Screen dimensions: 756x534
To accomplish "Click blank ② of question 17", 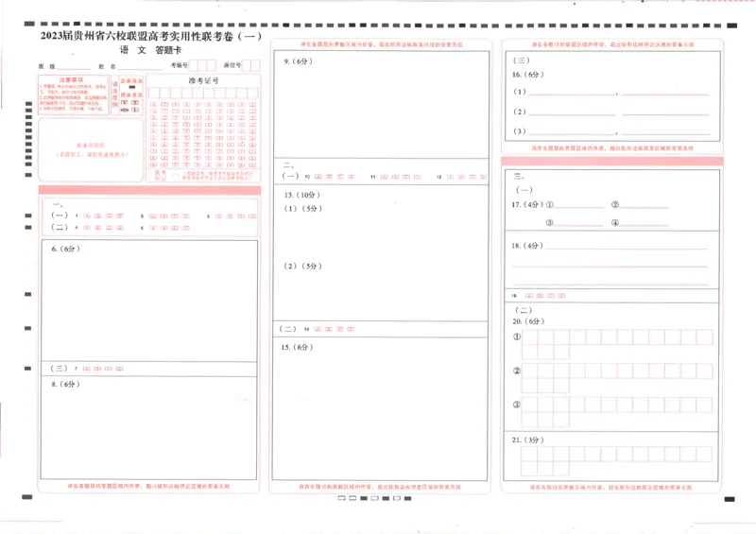I will 644,204.
